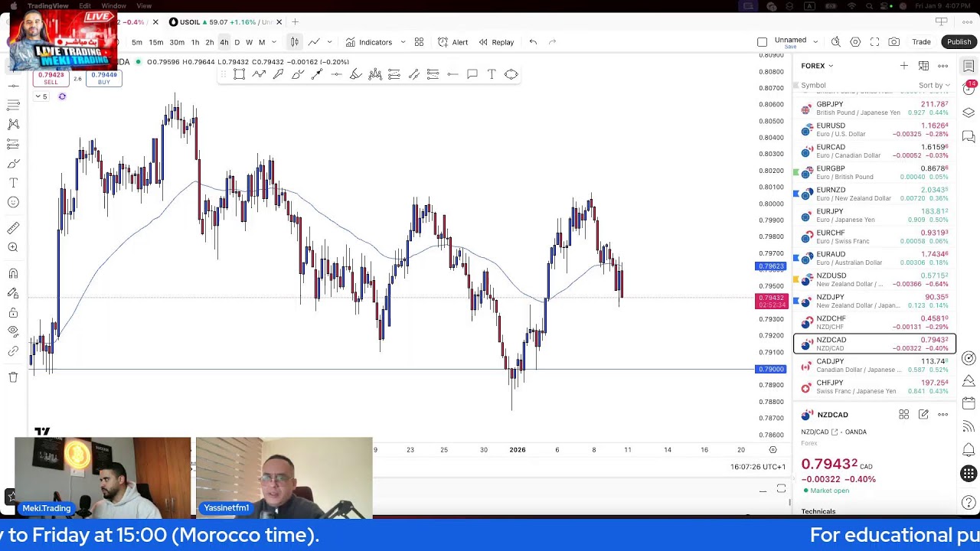This screenshot has height=551, width=980.
Task: Open the alerts panel with red badge
Action: [969, 87]
